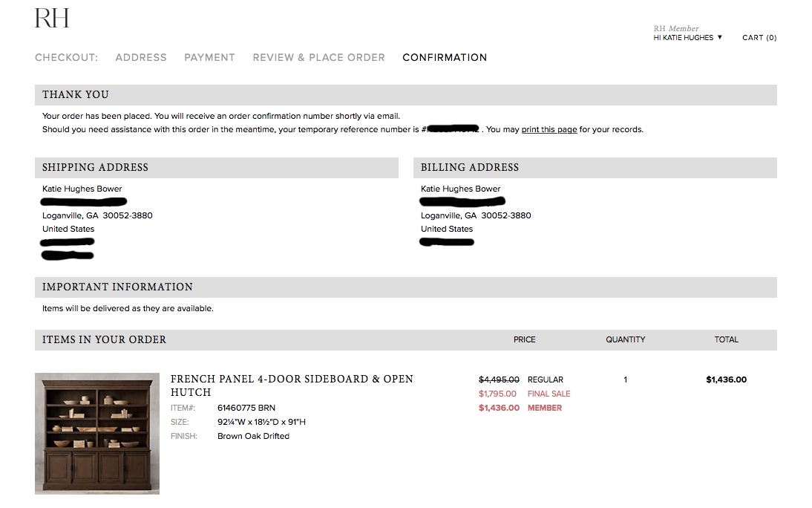
Task: Go to the Address checkout step
Action: click(141, 57)
